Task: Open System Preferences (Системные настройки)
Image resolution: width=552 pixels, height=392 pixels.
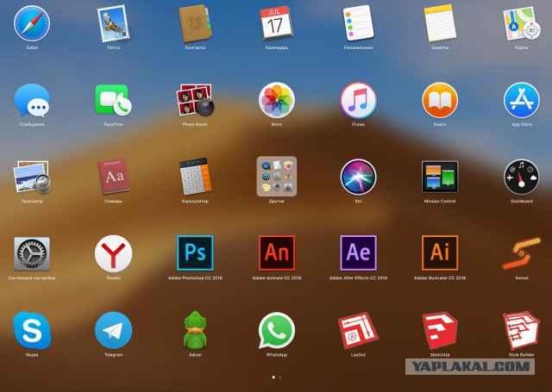Action: pyautogui.click(x=32, y=254)
